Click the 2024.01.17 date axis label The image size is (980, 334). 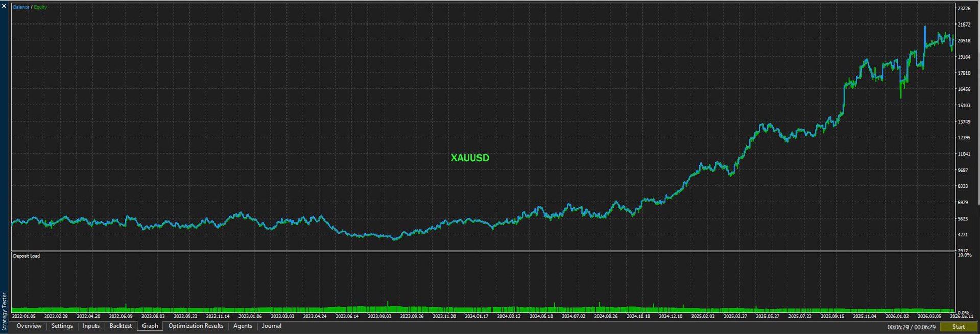[476, 316]
